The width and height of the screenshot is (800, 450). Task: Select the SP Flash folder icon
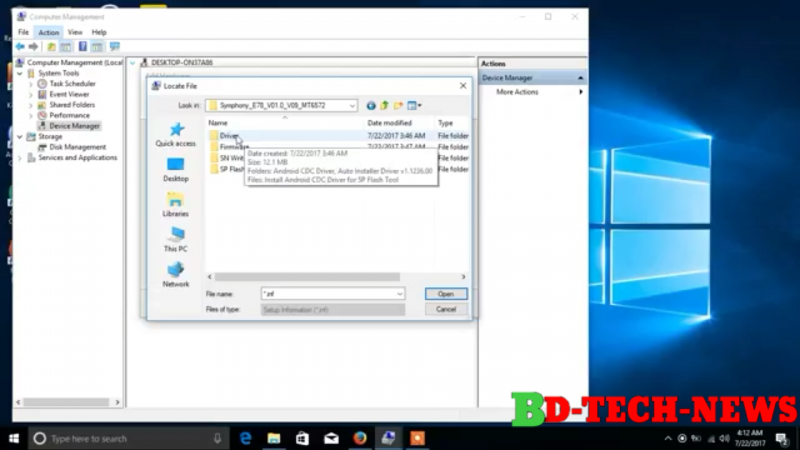[x=214, y=169]
